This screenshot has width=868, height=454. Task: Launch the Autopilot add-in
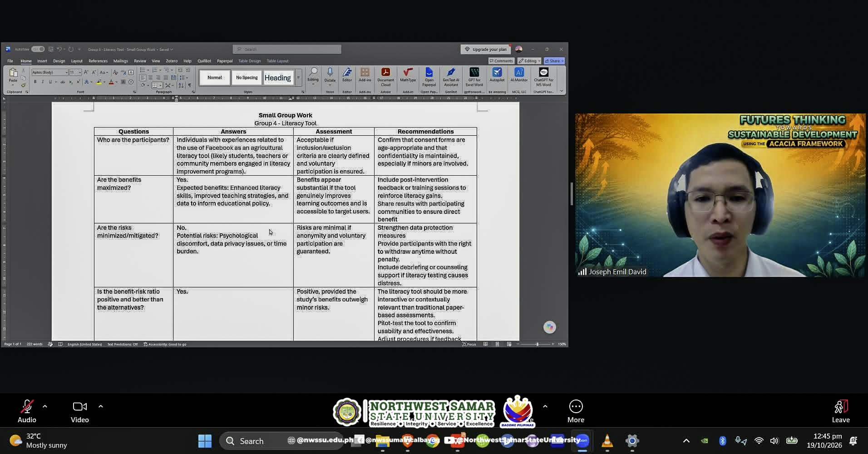pyautogui.click(x=497, y=75)
